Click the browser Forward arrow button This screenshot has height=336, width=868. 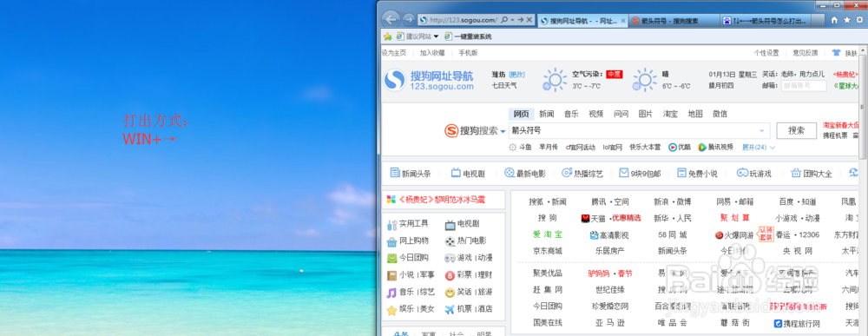[x=409, y=20]
